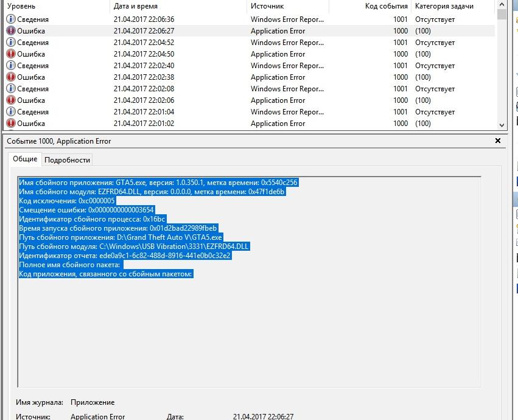This screenshot has width=518, height=420.
Task: Click error icon of the 22:04:50 event
Action: [11, 54]
